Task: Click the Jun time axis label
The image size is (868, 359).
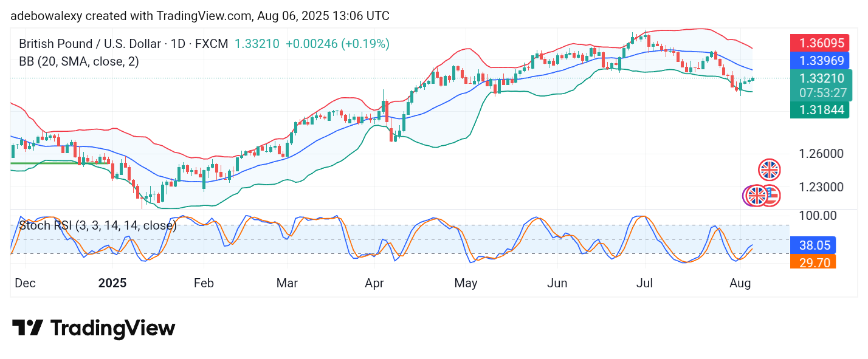Action: pos(557,283)
